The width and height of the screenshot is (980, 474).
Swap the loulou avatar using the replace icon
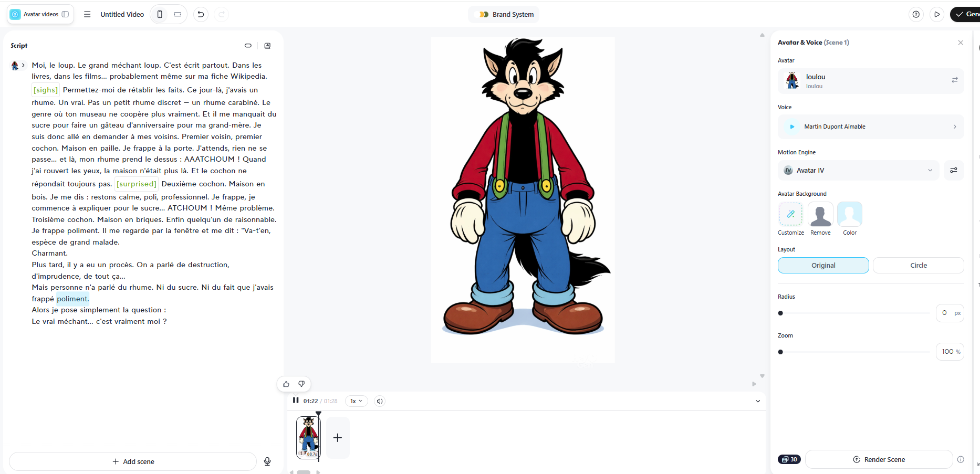point(955,80)
